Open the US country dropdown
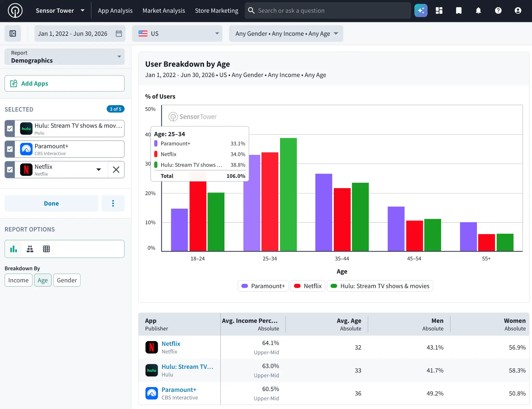 (x=177, y=33)
